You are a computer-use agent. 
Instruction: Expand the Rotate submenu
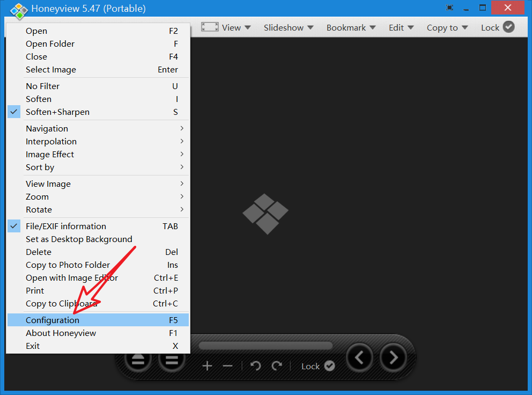point(98,209)
